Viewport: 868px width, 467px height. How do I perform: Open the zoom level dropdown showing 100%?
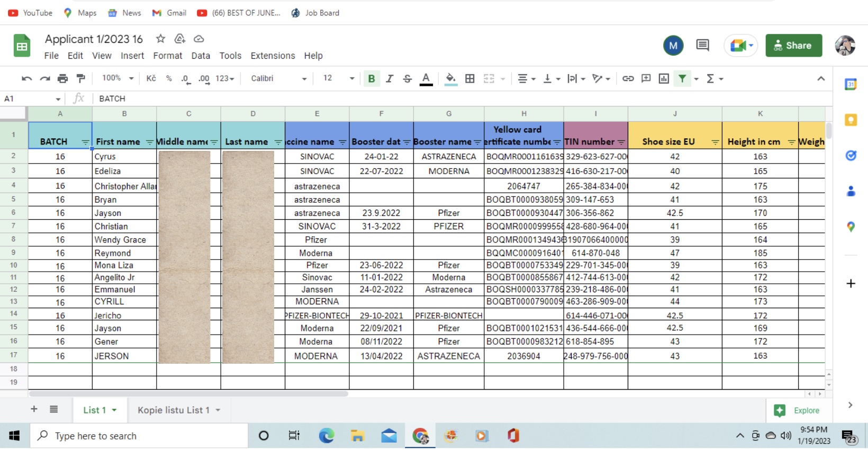coord(117,78)
